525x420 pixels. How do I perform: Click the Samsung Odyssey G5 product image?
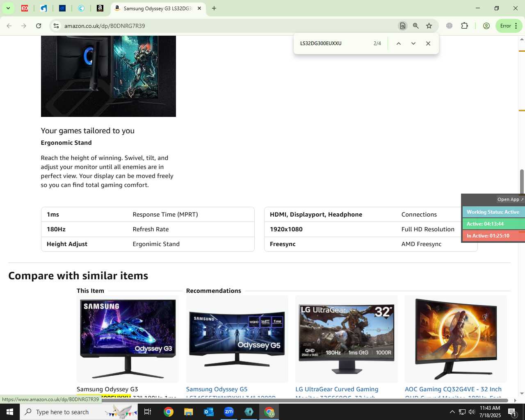(237, 339)
